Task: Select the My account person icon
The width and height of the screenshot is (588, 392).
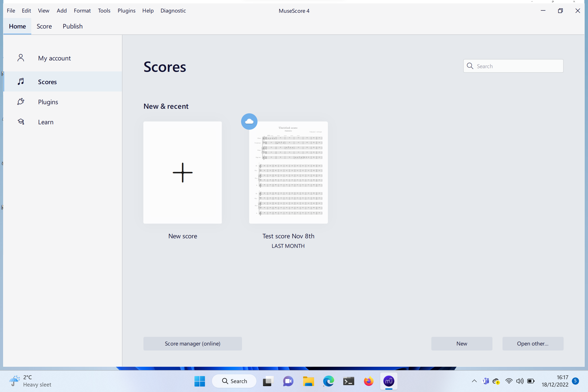Action: 21,58
